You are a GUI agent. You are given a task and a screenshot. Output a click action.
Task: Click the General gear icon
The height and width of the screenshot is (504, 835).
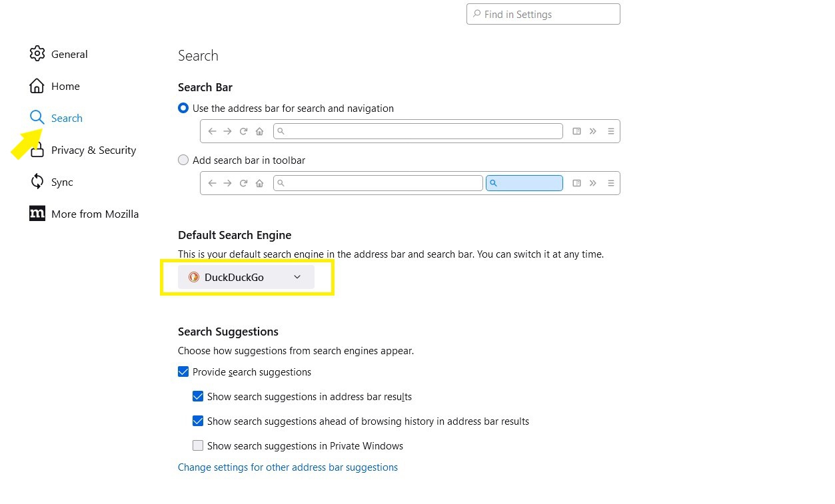[x=37, y=54]
